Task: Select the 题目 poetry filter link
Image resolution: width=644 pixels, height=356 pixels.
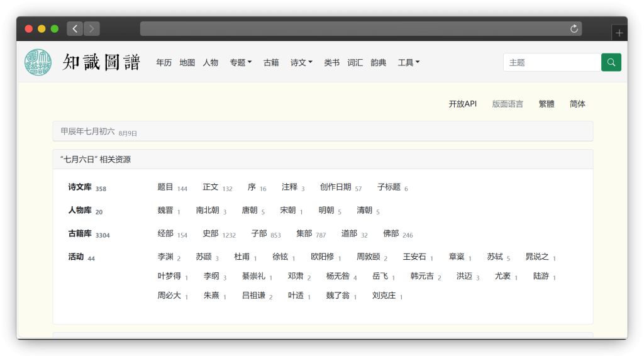Action: pyautogui.click(x=165, y=187)
